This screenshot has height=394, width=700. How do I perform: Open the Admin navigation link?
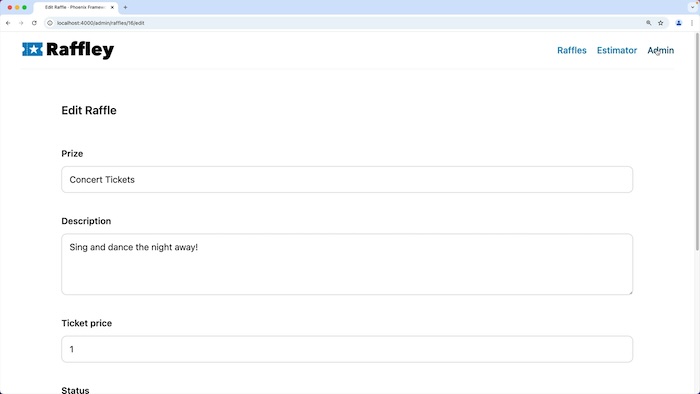[x=661, y=50]
